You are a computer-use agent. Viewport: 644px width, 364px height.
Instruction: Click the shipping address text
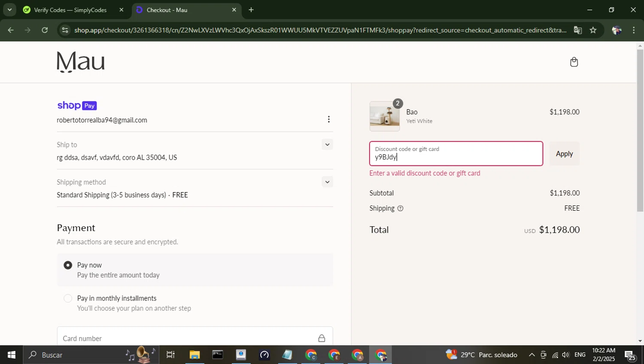coord(117,158)
